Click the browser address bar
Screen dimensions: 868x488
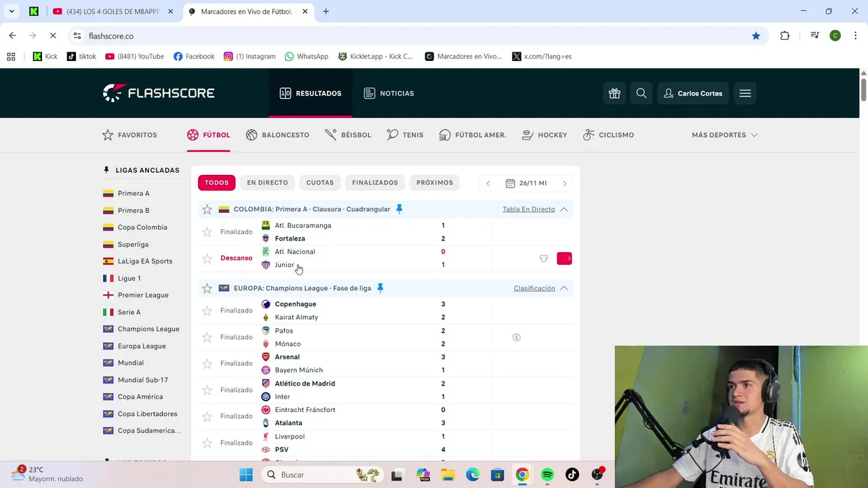pyautogui.click(x=407, y=36)
